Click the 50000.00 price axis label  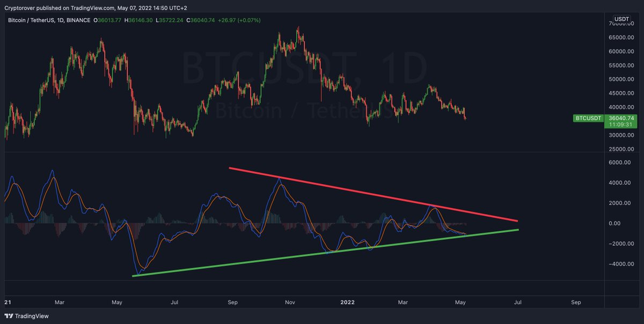(x=621, y=79)
